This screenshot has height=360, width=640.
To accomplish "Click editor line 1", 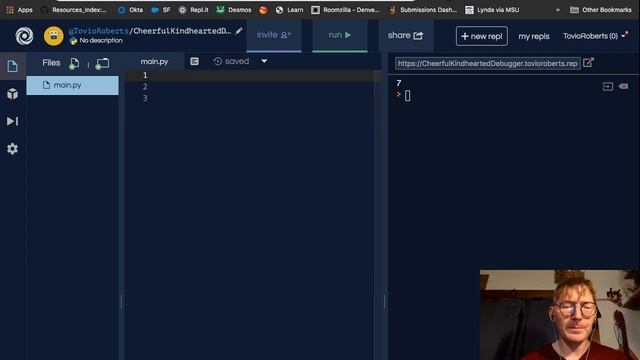I will click(x=253, y=76).
